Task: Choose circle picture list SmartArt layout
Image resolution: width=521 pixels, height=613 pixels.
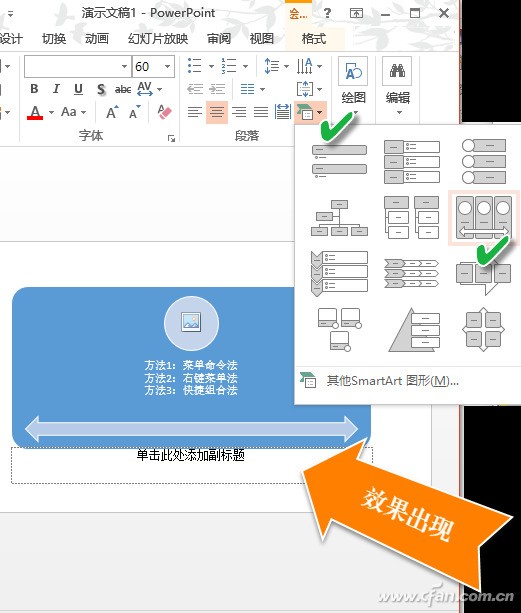Action: click(x=484, y=161)
